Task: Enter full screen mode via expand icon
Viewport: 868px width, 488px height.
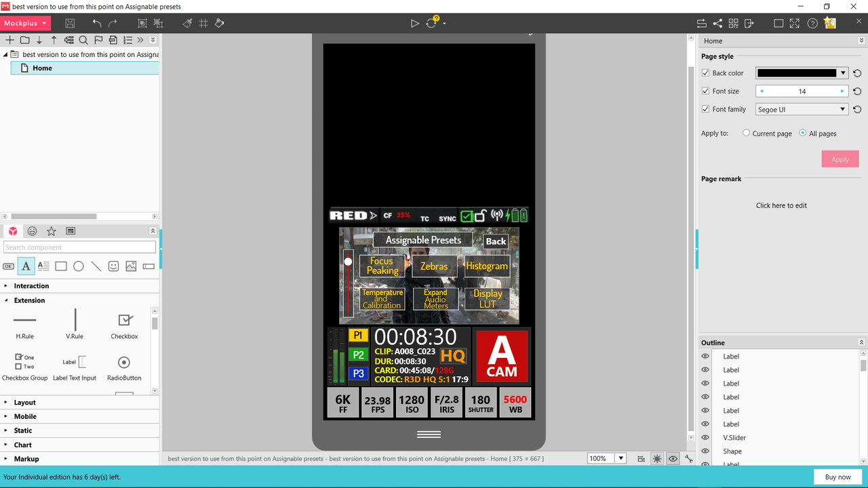Action: point(795,23)
